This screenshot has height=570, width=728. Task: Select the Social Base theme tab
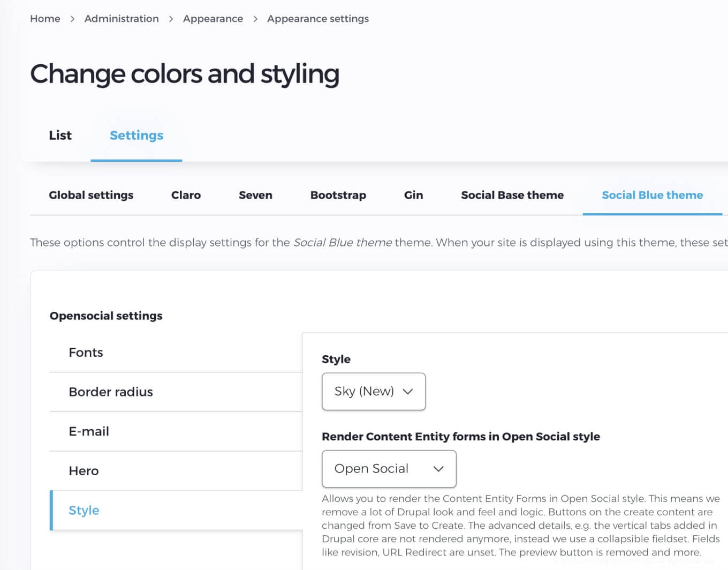(x=512, y=195)
